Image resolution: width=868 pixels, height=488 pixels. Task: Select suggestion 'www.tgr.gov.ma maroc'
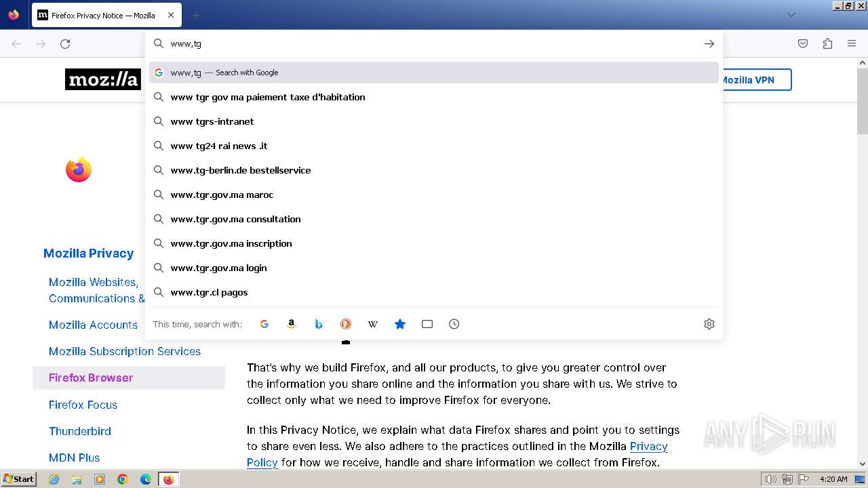tap(434, 195)
